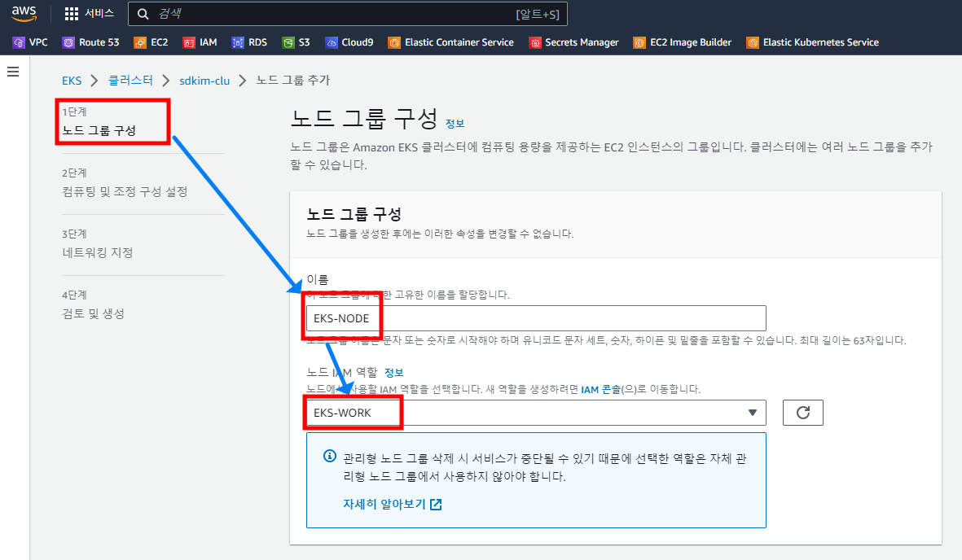Viewport: 962px width, 560px height.
Task: Open sdkim-clu cluster breadcrumb
Action: [204, 81]
